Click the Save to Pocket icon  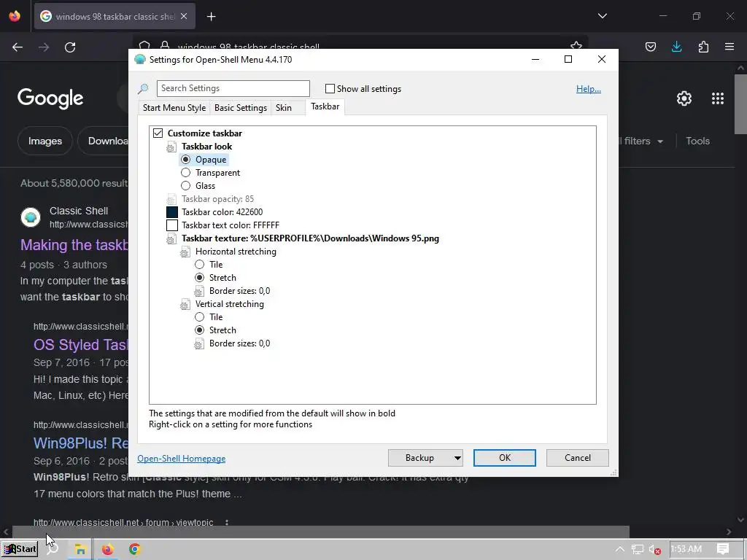click(650, 47)
